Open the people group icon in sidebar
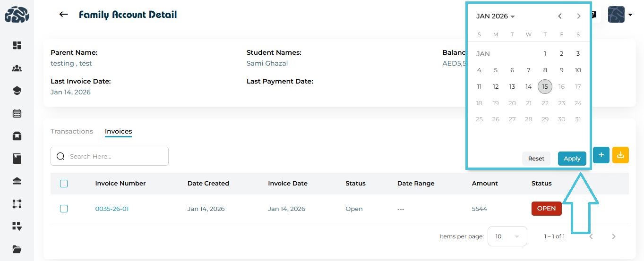644x261 pixels. pos(17,68)
